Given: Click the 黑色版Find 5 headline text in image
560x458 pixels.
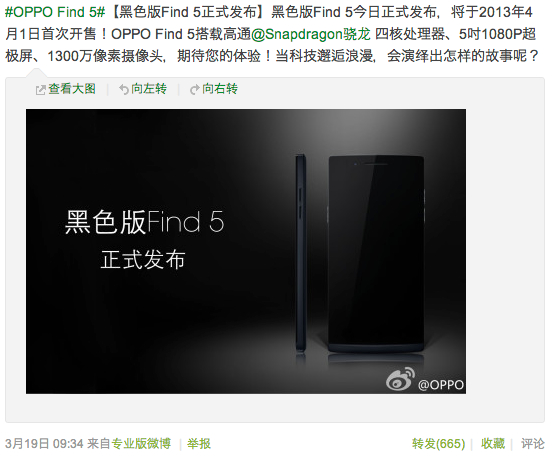Looking at the screenshot, I should click(145, 222).
